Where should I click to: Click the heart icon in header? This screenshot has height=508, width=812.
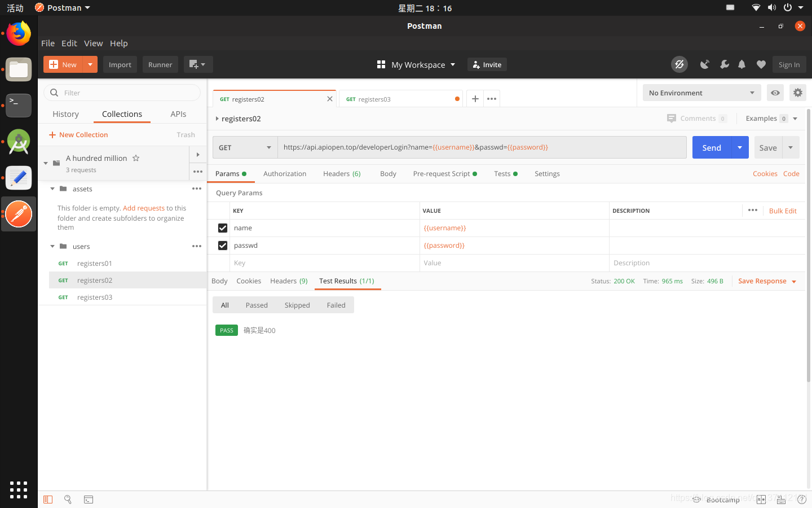(x=761, y=64)
